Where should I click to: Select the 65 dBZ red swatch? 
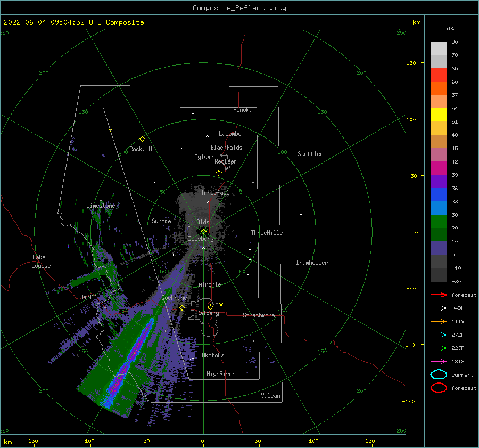coord(439,75)
